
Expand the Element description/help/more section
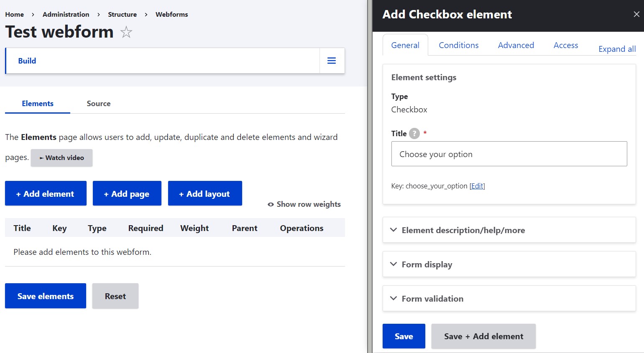(x=463, y=230)
